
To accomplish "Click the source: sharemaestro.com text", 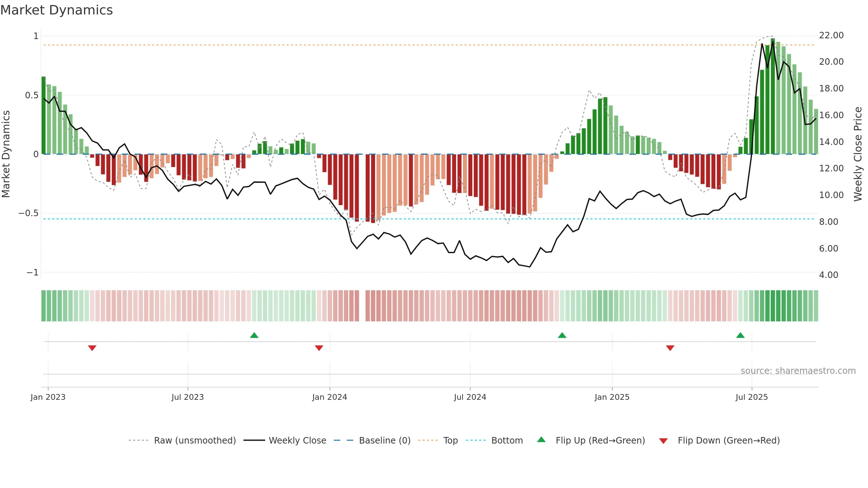I will coord(798,371).
